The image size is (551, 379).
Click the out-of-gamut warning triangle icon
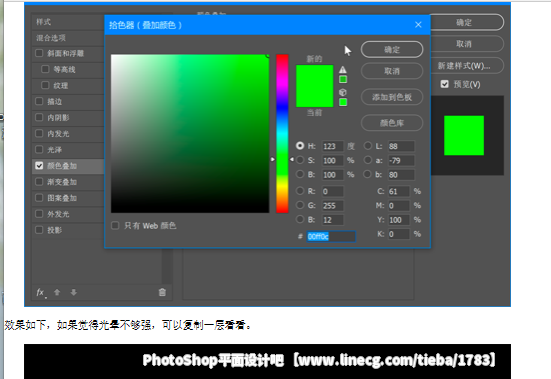tap(343, 70)
